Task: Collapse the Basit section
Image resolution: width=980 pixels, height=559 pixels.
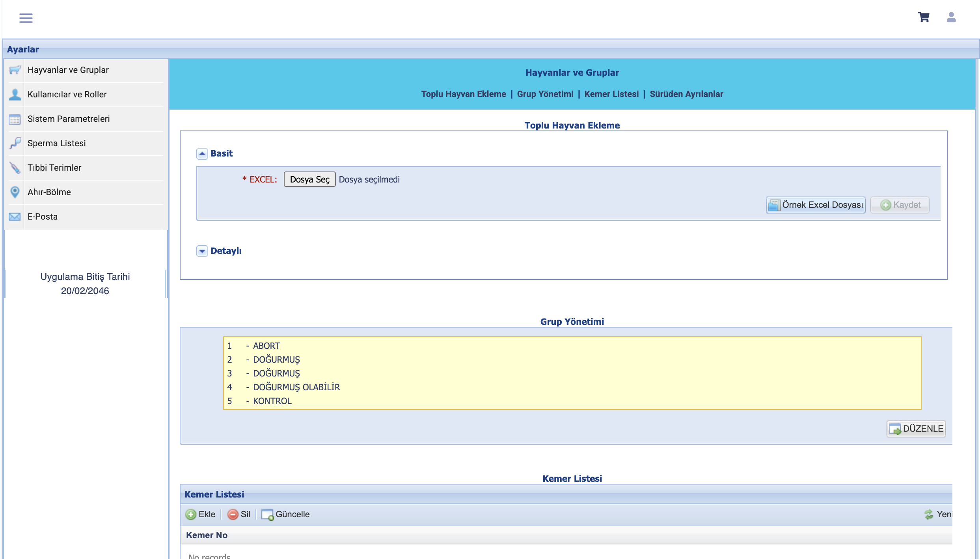Action: click(202, 154)
